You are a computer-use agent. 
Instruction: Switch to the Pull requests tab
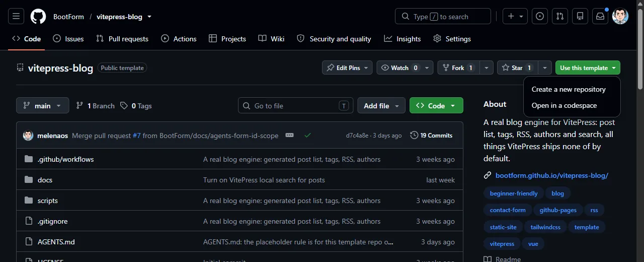point(122,39)
